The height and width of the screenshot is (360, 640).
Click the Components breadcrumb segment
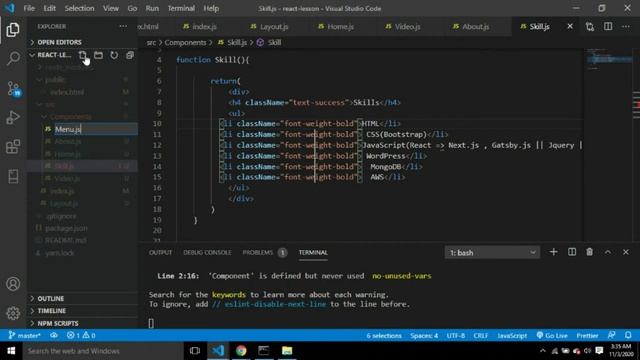[185, 42]
